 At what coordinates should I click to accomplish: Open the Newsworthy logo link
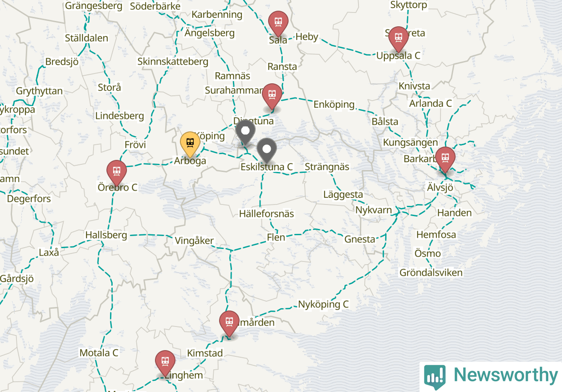(491, 377)
